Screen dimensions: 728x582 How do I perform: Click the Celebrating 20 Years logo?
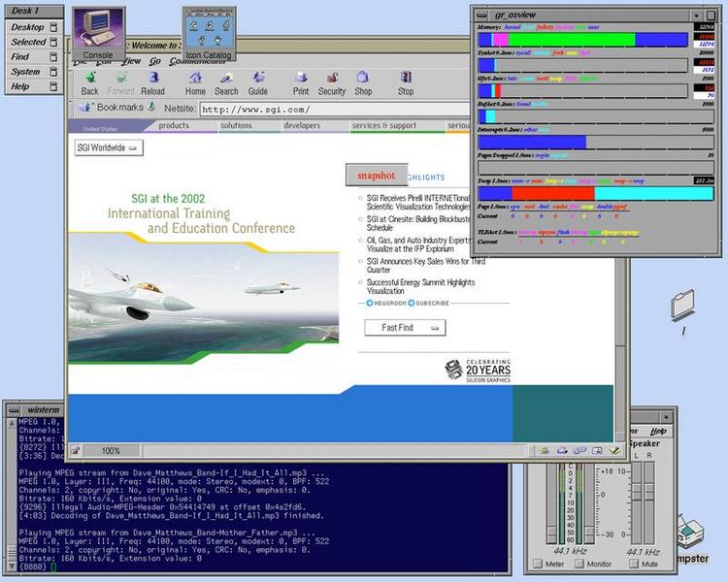(x=478, y=371)
